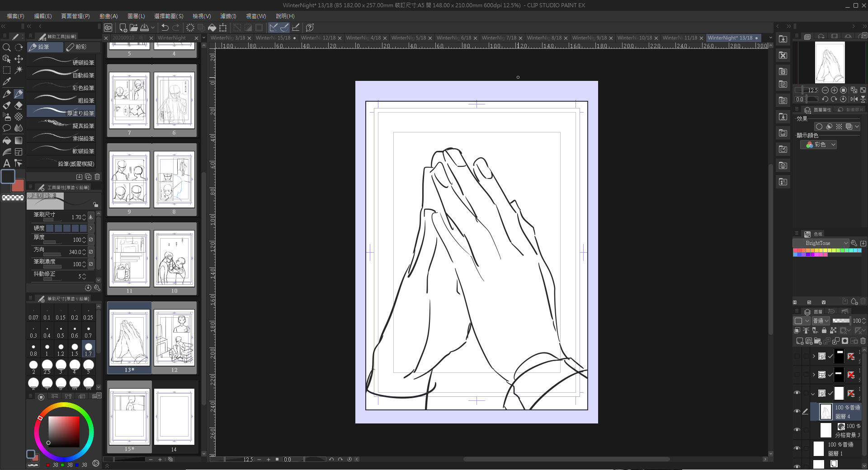The width and height of the screenshot is (868, 470).
Task: Expand the top collapsed frame folder
Action: (x=814, y=356)
